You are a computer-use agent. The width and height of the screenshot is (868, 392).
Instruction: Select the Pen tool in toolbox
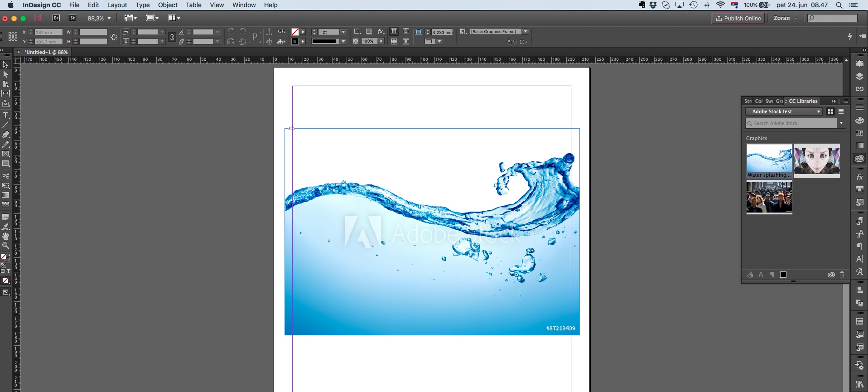click(x=5, y=135)
